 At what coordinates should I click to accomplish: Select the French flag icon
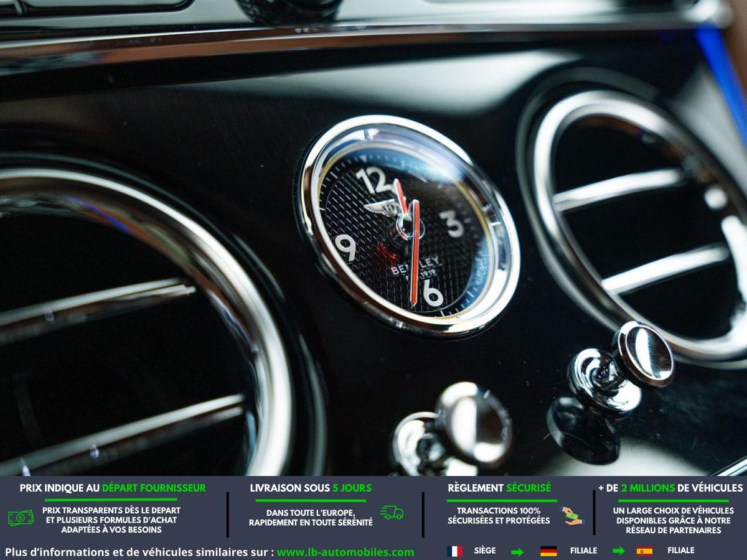(454, 551)
